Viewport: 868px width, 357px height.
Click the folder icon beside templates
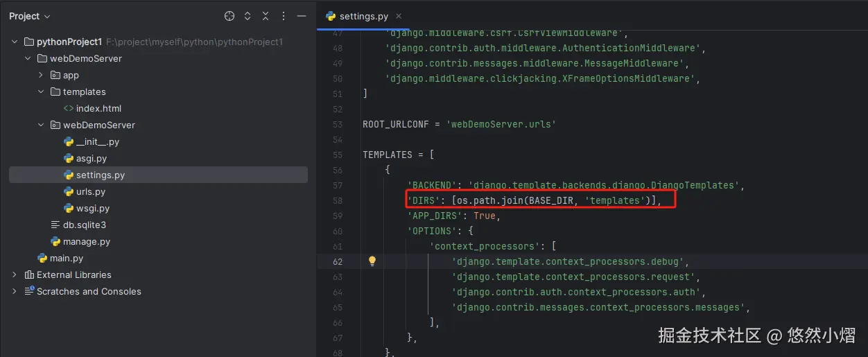55,92
